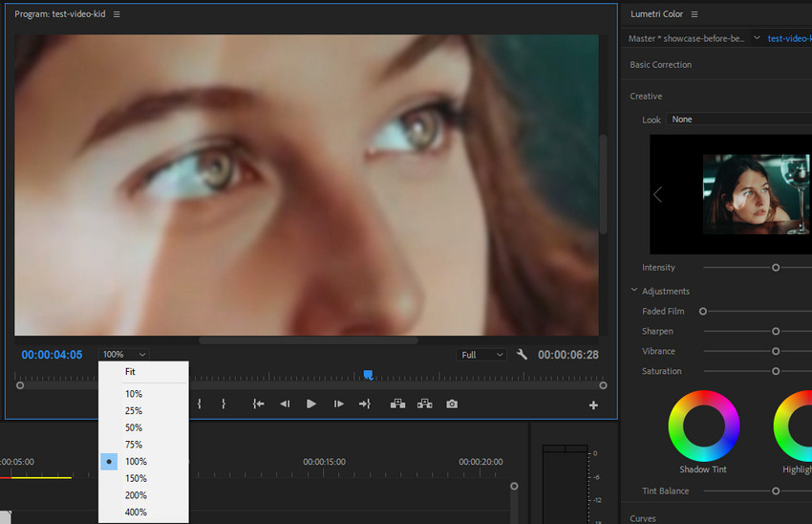Choose 50% zoom level
Image resolution: width=812 pixels, height=524 pixels.
click(x=134, y=427)
